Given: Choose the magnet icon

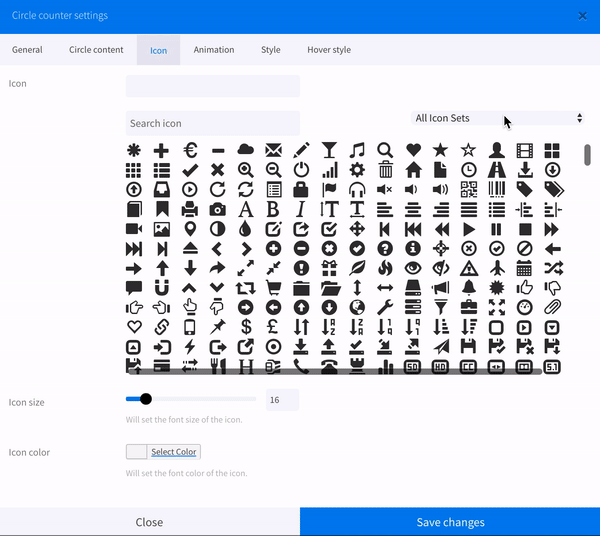Looking at the screenshot, I should click(162, 288).
